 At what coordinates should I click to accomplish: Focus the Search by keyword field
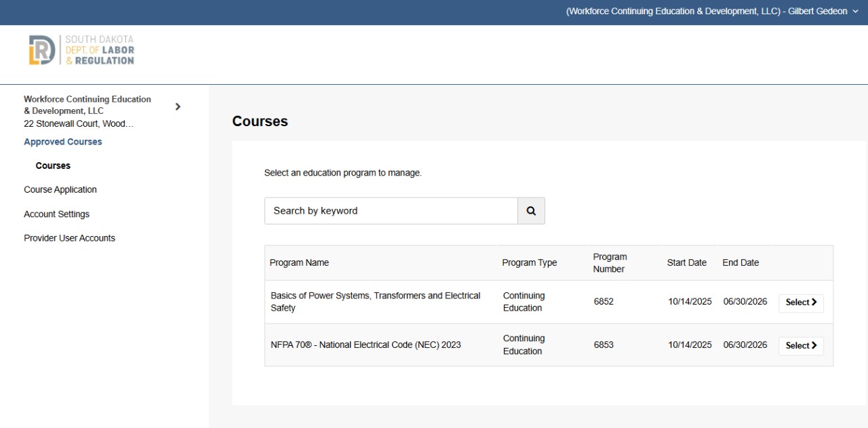[391, 211]
